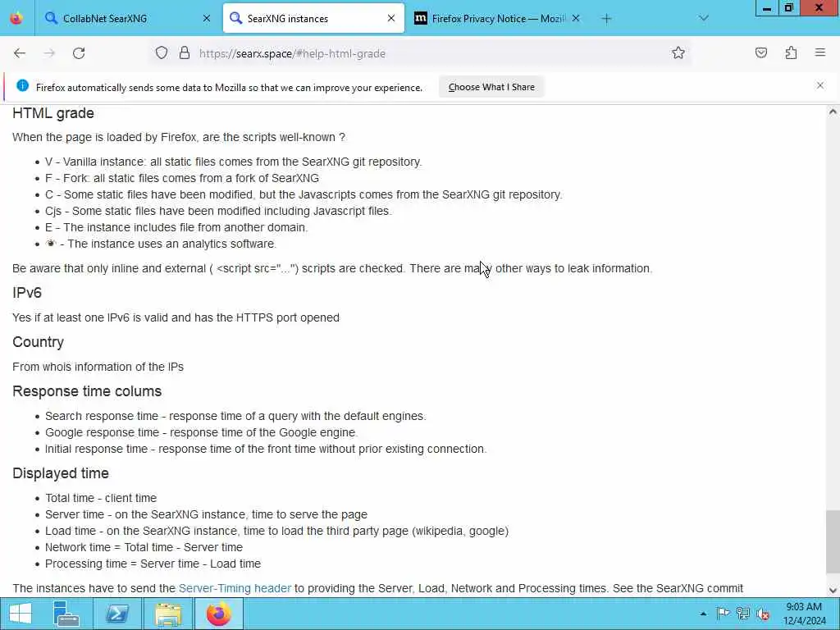Image resolution: width=840 pixels, height=630 pixels.
Task: Minimize the Firefox window
Action: [767, 8]
